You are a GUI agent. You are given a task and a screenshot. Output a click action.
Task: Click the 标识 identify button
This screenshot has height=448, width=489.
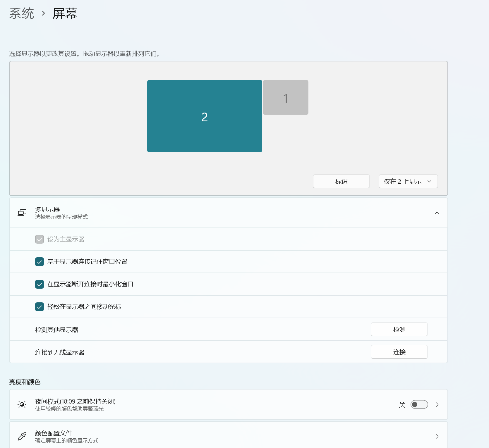(341, 181)
